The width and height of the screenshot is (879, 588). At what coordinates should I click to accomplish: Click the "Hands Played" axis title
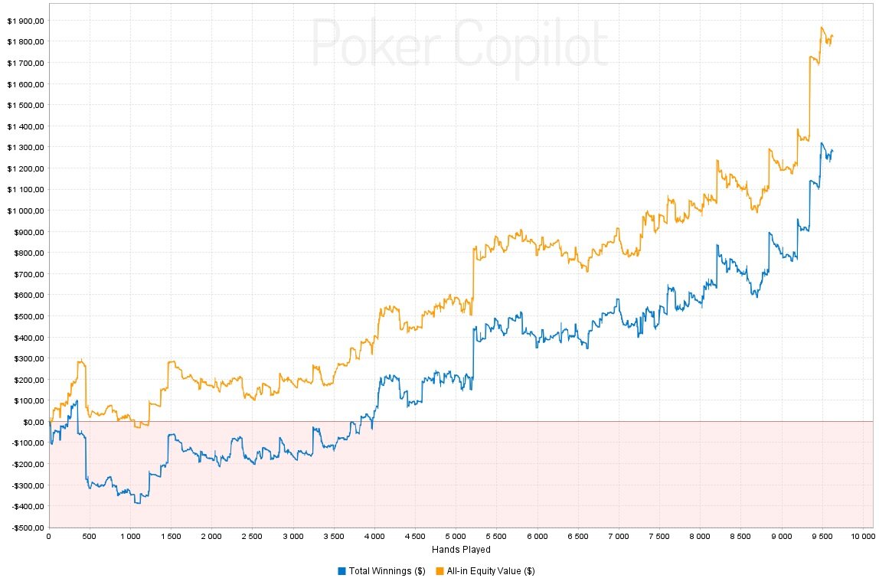[x=460, y=549]
